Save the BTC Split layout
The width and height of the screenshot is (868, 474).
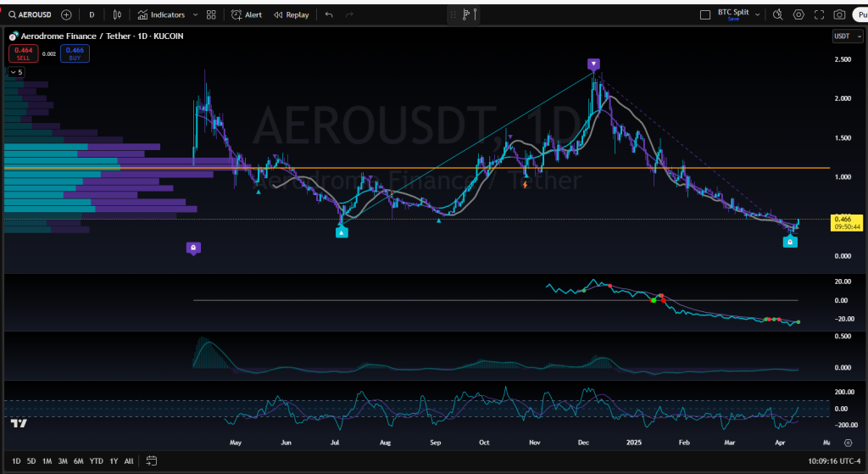(x=733, y=20)
